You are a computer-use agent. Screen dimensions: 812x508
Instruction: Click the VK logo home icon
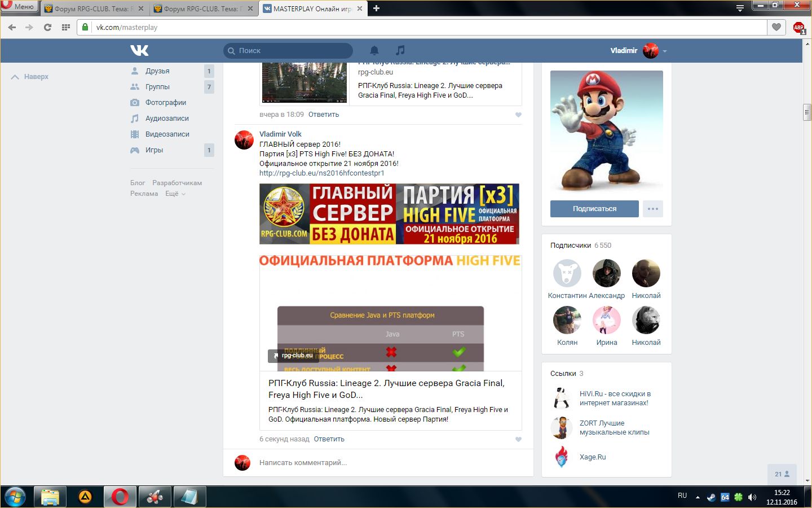pos(139,51)
